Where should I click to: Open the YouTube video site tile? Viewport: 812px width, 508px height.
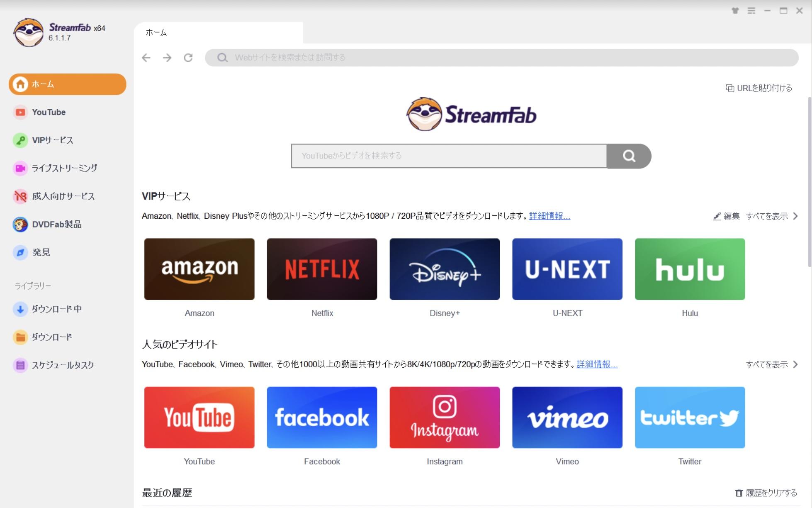tap(199, 418)
